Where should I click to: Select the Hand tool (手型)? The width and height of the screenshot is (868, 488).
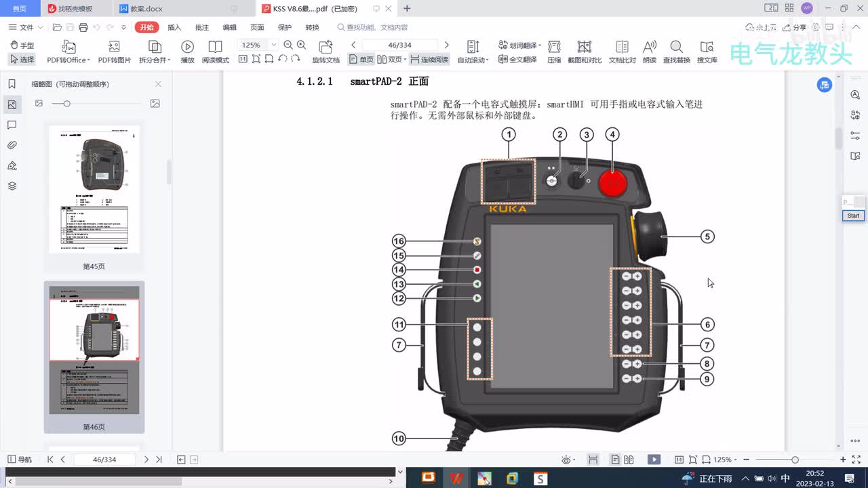[22, 45]
